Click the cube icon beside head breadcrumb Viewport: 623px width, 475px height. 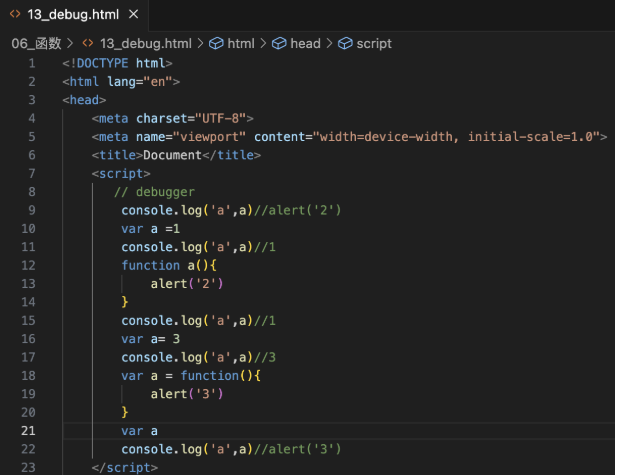279,43
